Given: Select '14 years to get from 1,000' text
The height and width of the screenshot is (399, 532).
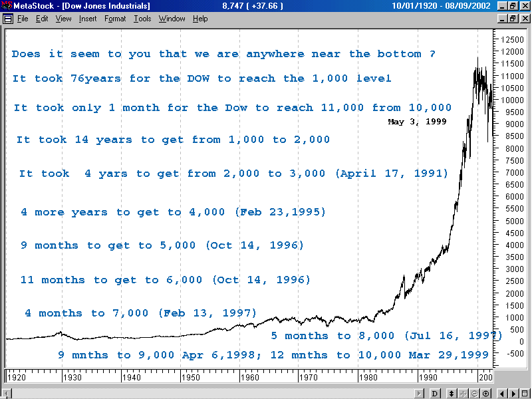Looking at the screenshot, I should coord(173,140).
